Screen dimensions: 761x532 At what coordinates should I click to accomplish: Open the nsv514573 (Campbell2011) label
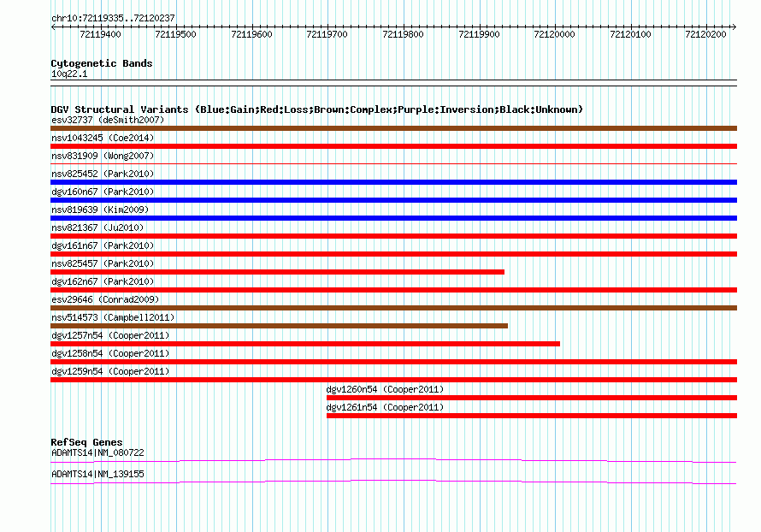coord(113,317)
